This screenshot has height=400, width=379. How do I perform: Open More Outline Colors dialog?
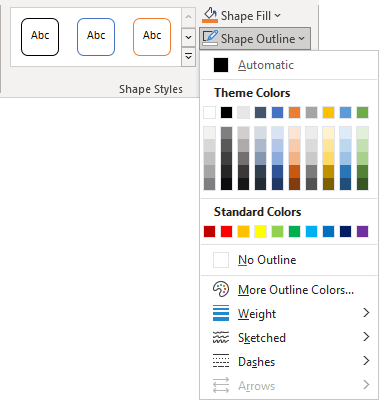tap(289, 289)
